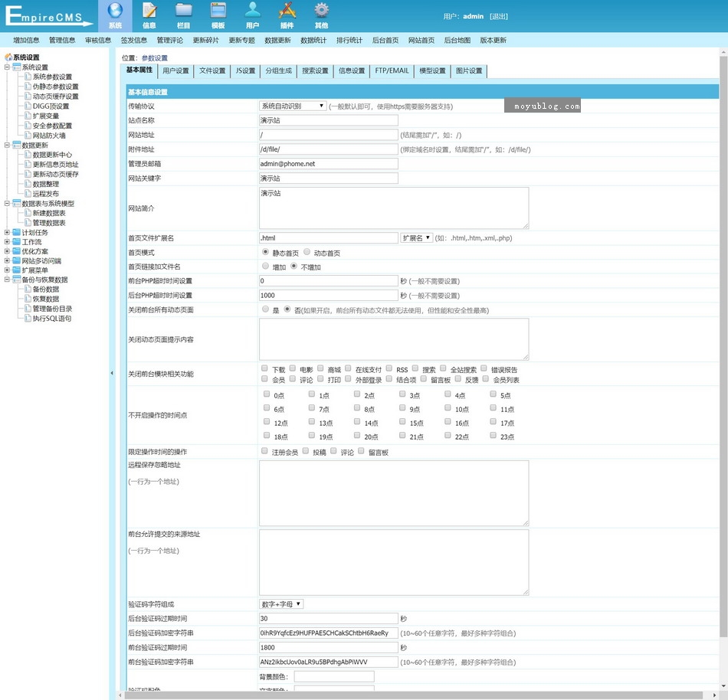Switch to the JS设置 tab

246,71
